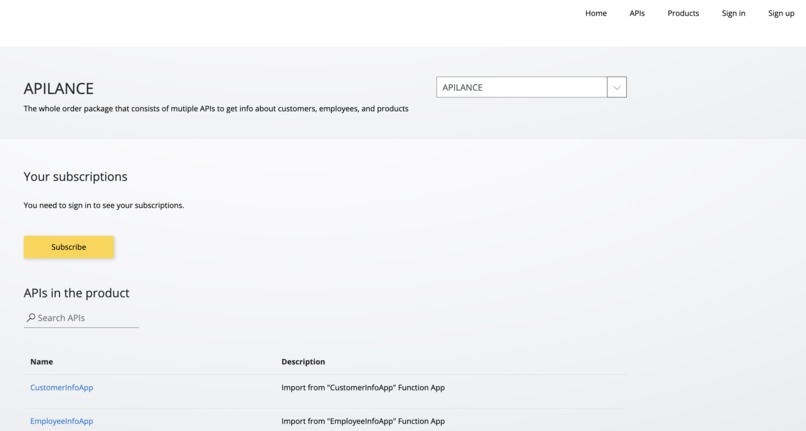Click the search magnifier icon
Image resolution: width=806 pixels, height=431 pixels.
pyautogui.click(x=31, y=318)
